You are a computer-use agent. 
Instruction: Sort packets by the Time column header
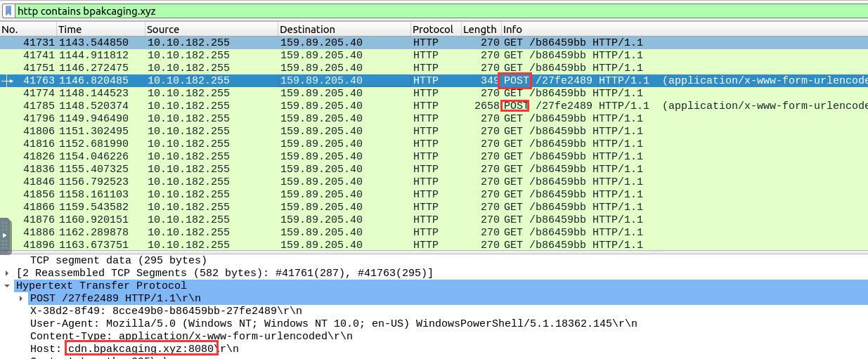click(100, 30)
